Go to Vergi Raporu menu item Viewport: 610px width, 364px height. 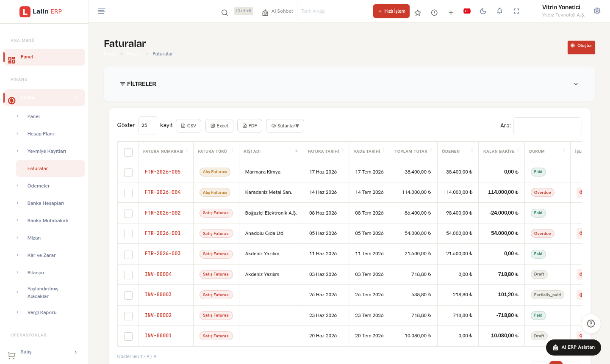(42, 312)
